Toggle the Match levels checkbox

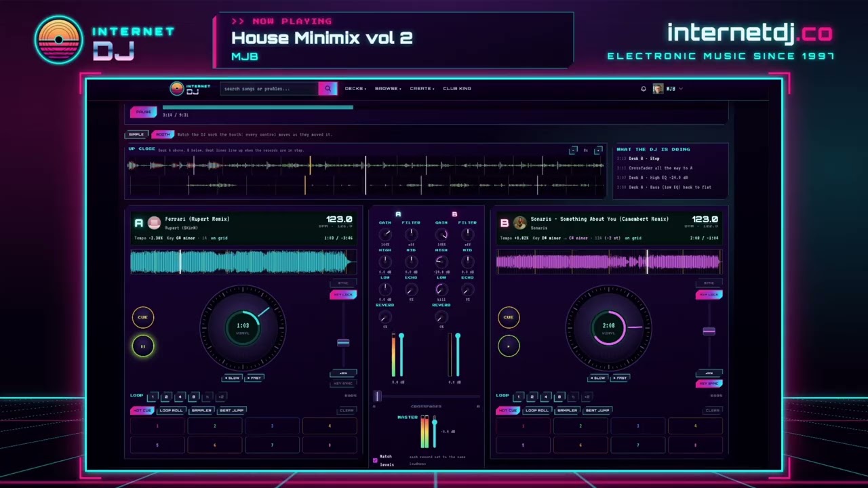(x=375, y=460)
